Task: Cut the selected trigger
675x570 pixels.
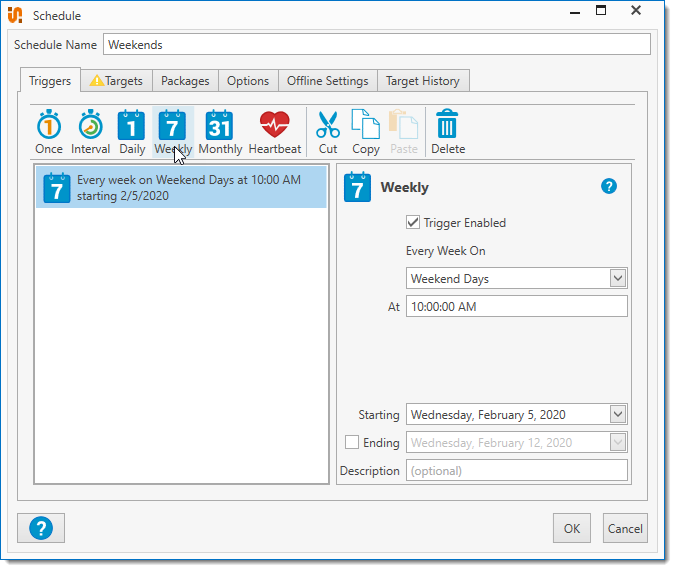Action: [x=328, y=133]
